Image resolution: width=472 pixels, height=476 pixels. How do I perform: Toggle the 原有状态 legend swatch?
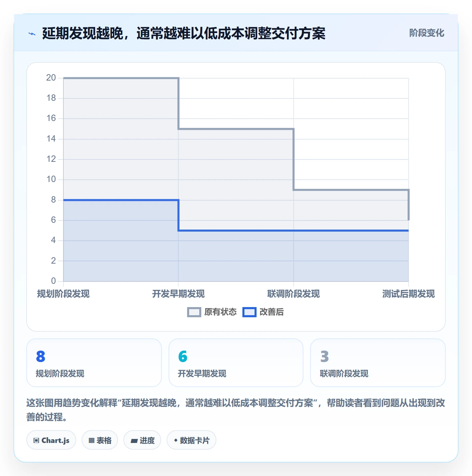coord(194,312)
